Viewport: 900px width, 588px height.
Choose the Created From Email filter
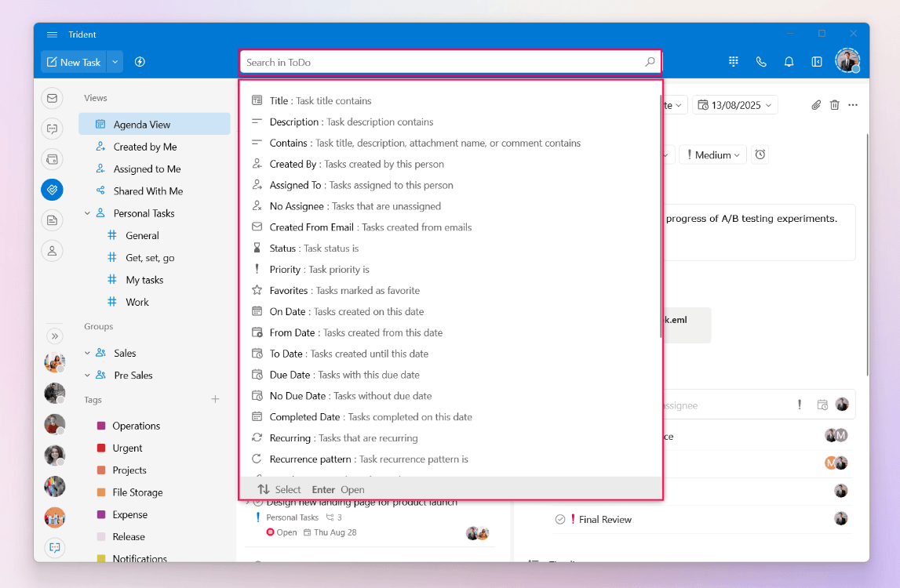pyautogui.click(x=450, y=227)
